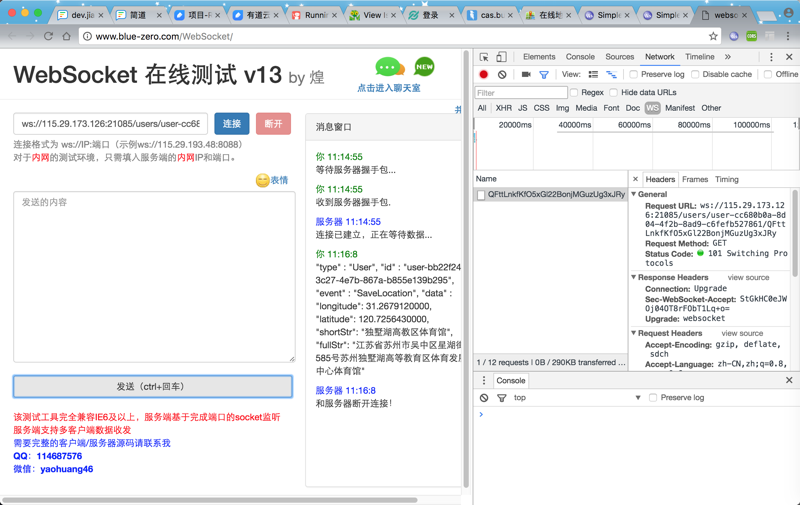Toggle the waterfall overview view icon
This screenshot has height=505, width=800.
[611, 74]
